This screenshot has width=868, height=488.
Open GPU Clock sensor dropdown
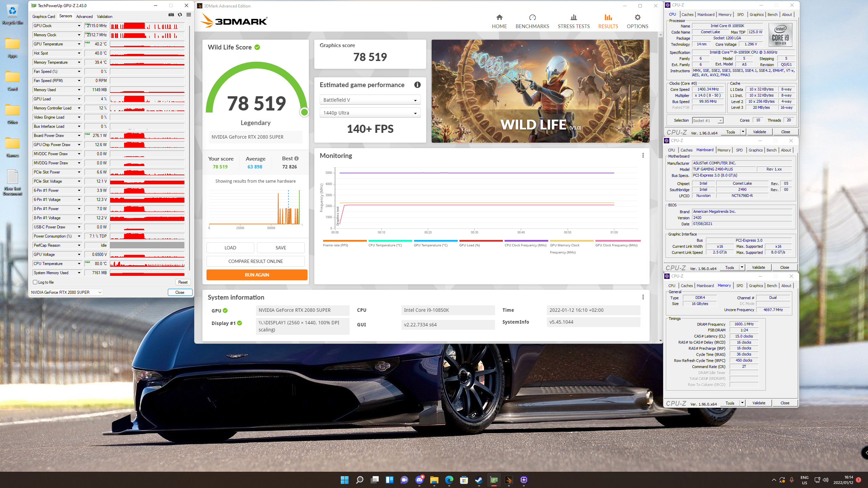[x=79, y=26]
